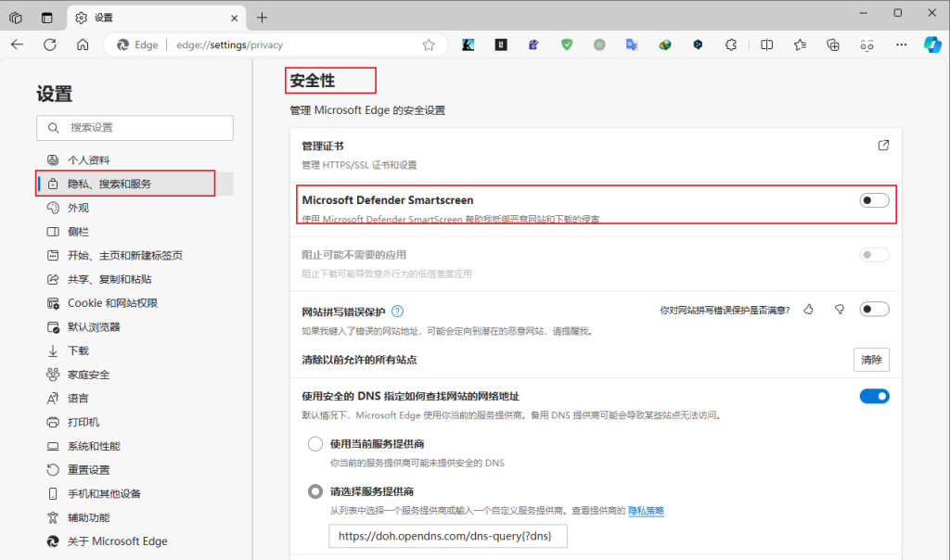
Task: Open 外观 settings section
Action: (x=135, y=208)
